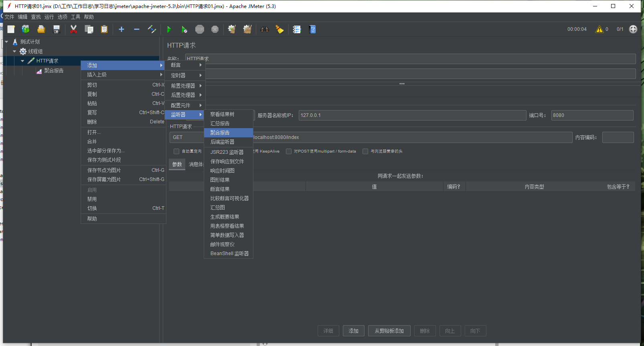Choose 汇总报告 from listener submenu
Image resolution: width=644 pixels, height=346 pixels.
(x=229, y=123)
